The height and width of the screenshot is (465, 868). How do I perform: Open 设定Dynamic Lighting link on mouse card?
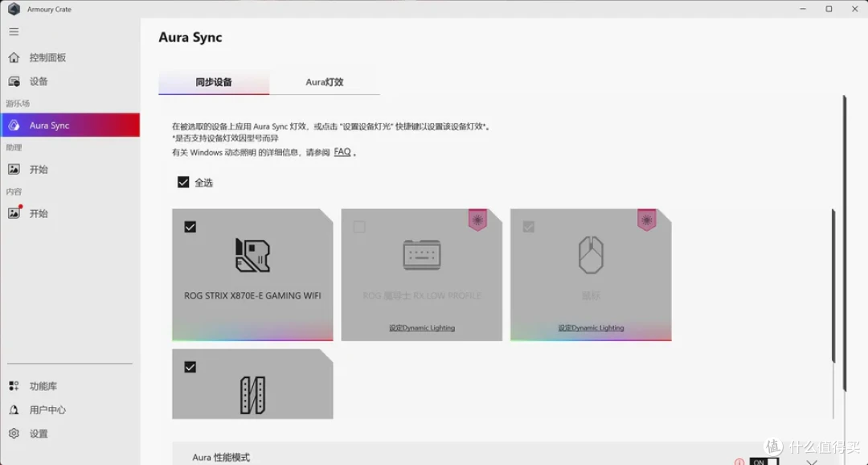pyautogui.click(x=591, y=327)
